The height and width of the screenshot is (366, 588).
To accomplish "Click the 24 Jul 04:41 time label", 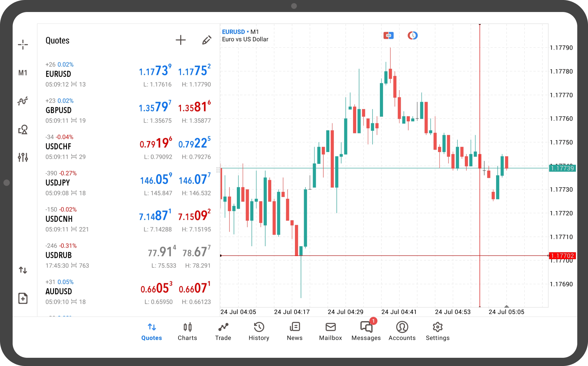I will (x=399, y=312).
